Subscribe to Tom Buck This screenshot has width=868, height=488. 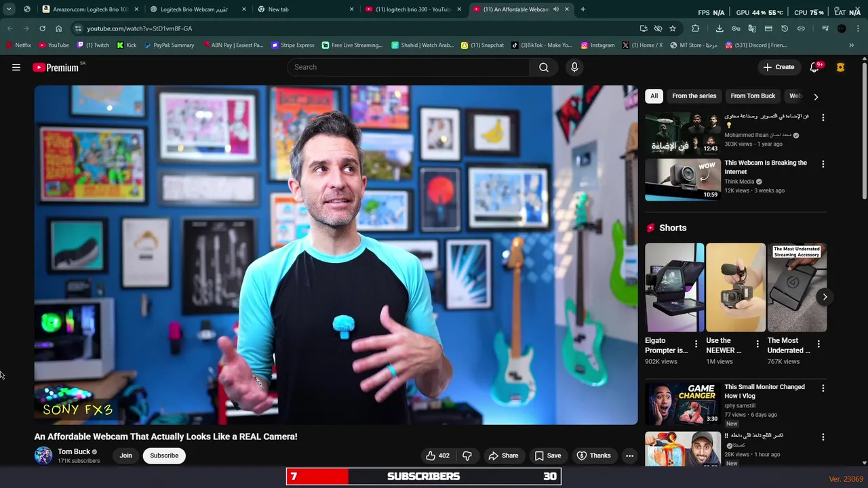pos(164,455)
